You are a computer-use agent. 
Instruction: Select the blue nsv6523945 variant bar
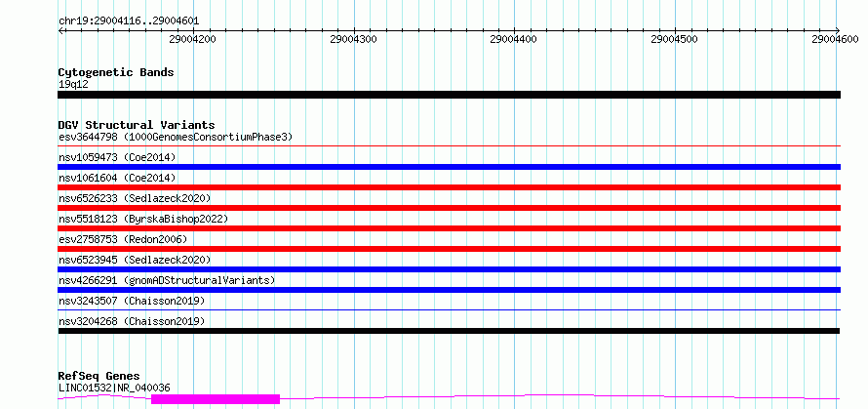[x=449, y=269]
